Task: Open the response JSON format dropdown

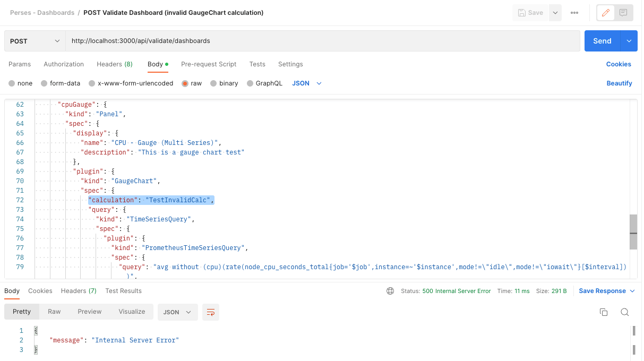Action: pos(178,312)
